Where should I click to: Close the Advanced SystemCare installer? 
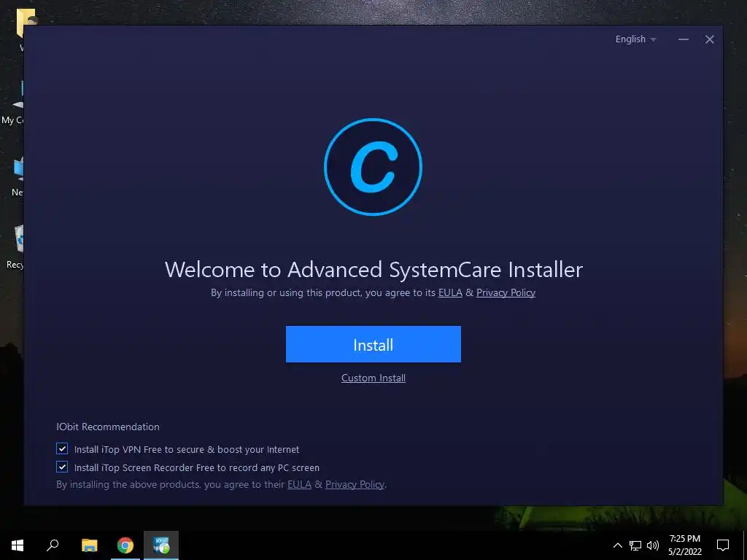click(709, 39)
